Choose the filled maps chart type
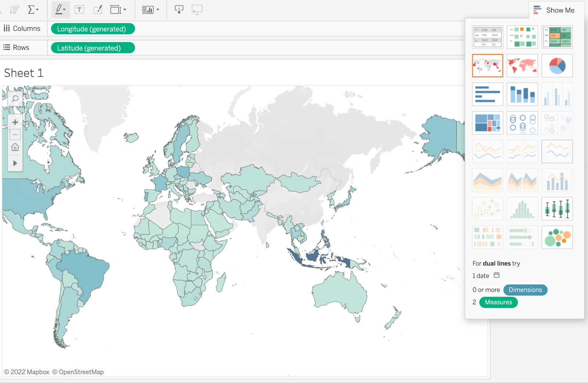This screenshot has height=383, width=588. (522, 65)
